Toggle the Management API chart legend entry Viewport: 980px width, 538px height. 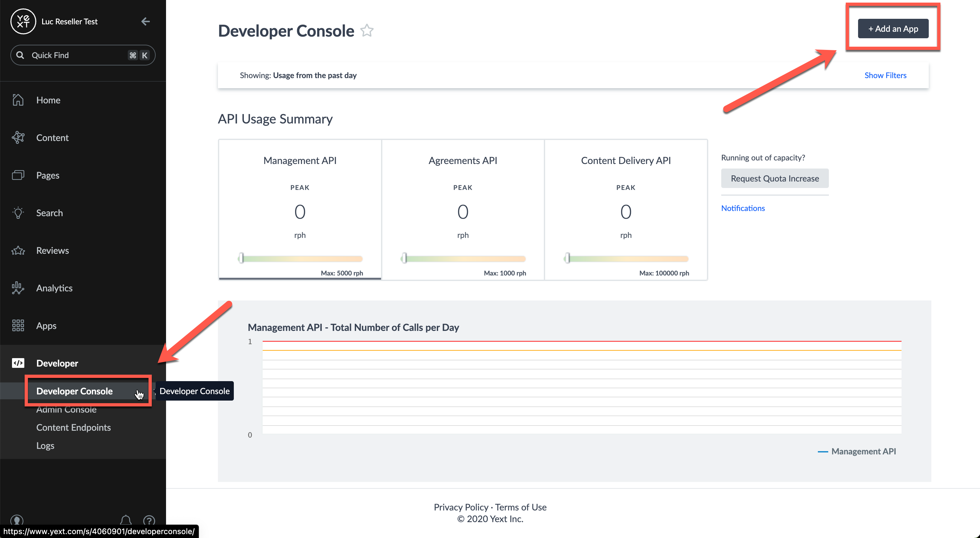(x=857, y=451)
